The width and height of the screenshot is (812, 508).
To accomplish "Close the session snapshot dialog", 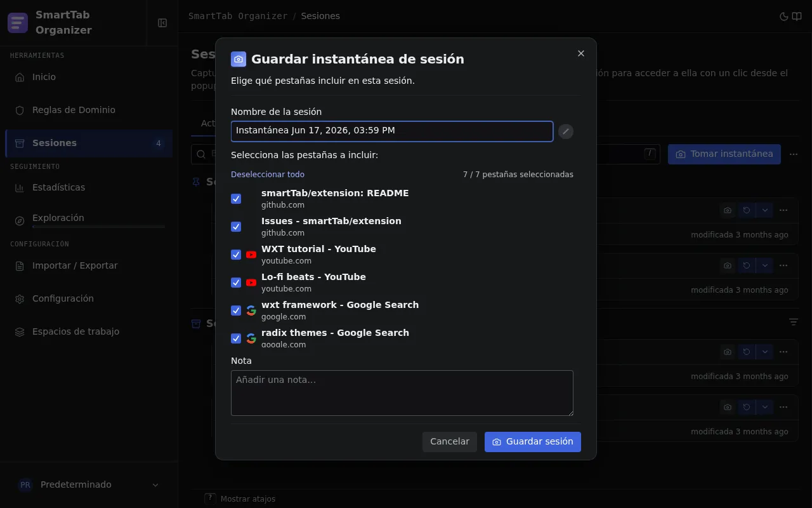I will click(581, 53).
